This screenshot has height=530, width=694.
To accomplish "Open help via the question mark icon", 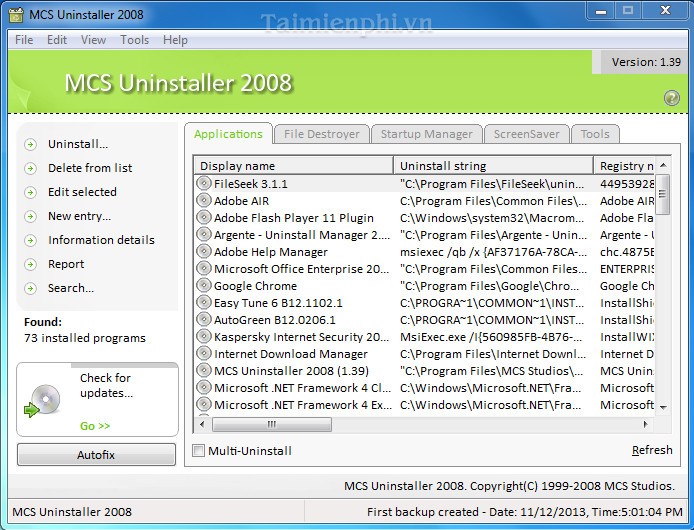I will (x=671, y=97).
